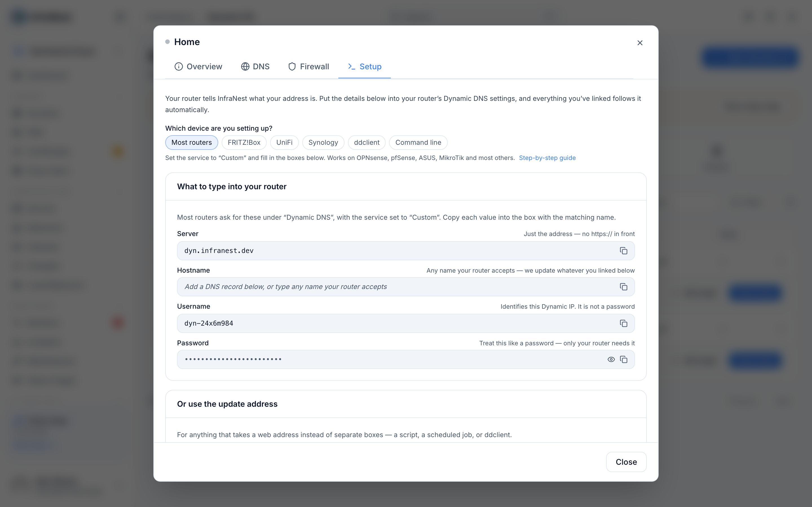Screen dimensions: 812x507
Task: Copy the Hostname field value
Action: click(623, 287)
